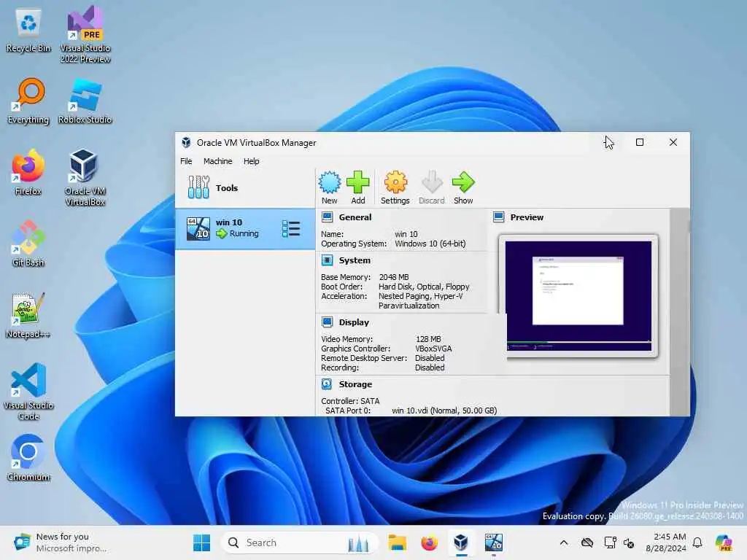Select the Everything desktop shortcut
The height and width of the screenshot is (560, 747).
coord(28,101)
